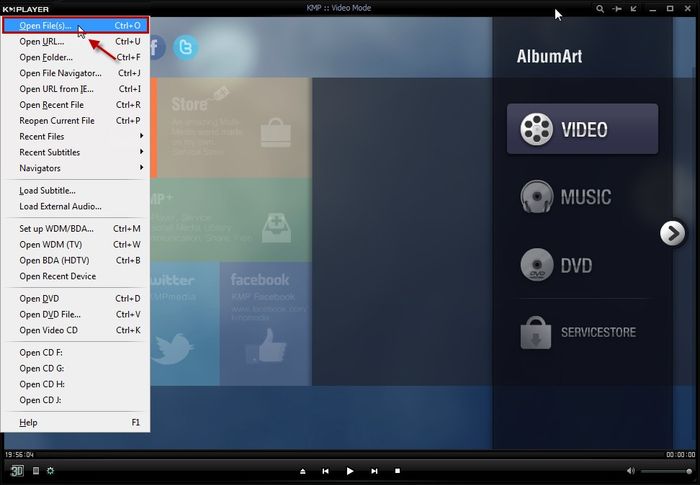
Task: Expand the Recent Files submenu
Action: (x=75, y=137)
